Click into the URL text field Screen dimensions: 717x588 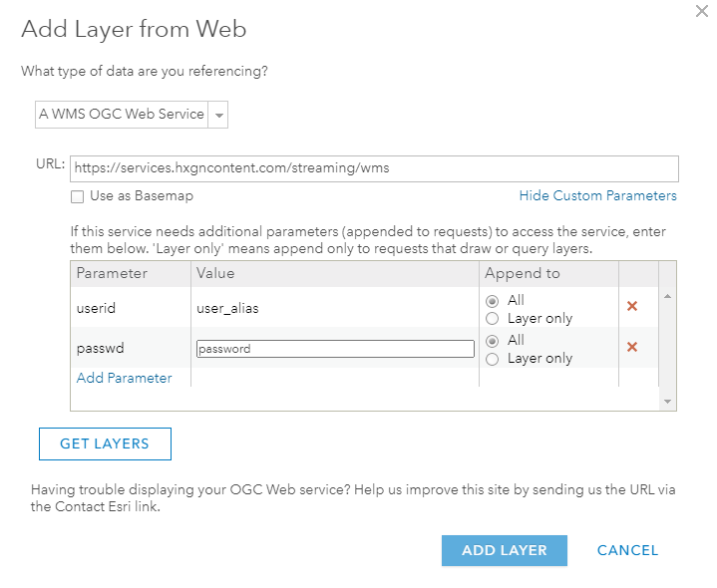[x=374, y=168]
